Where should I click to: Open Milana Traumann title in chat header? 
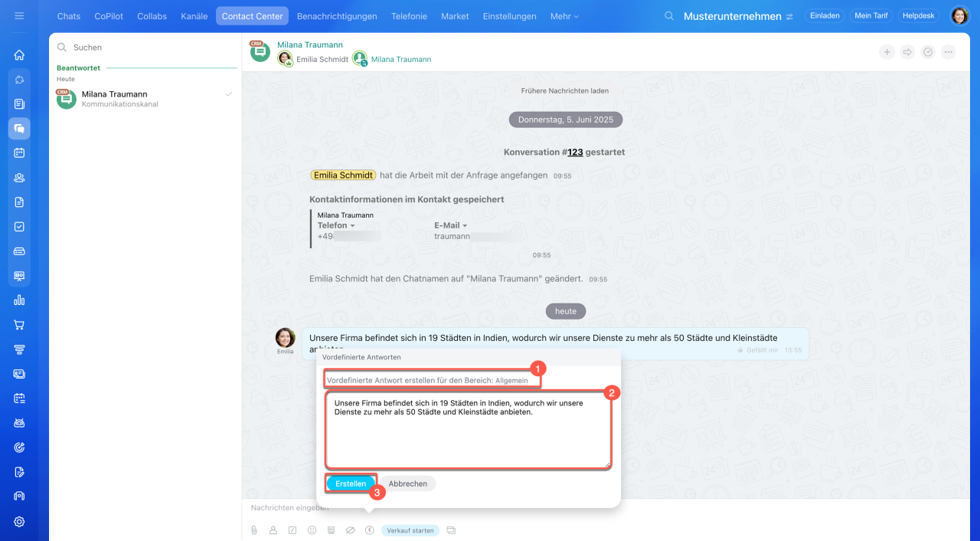coord(310,45)
